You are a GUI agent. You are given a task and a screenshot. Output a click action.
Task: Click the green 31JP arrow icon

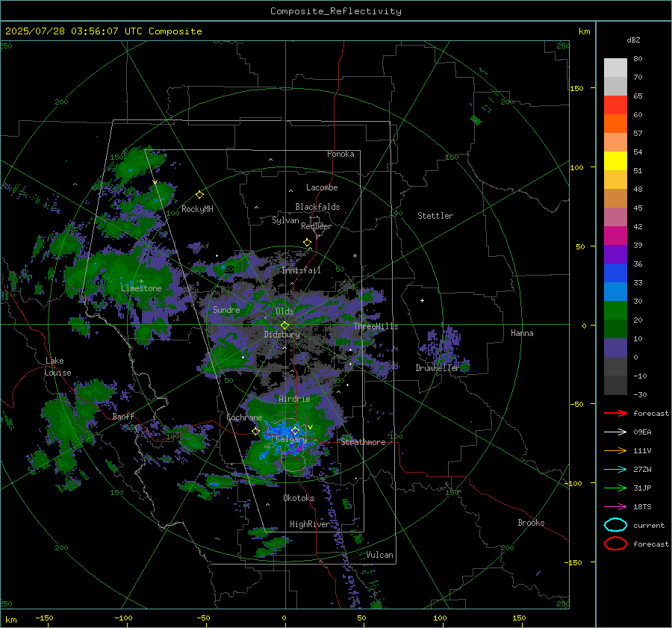tap(615, 488)
